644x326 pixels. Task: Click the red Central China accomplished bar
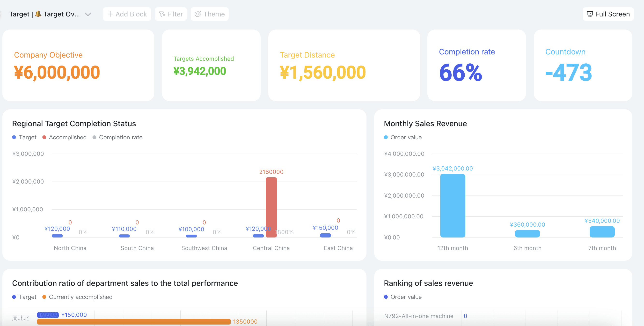(x=271, y=207)
